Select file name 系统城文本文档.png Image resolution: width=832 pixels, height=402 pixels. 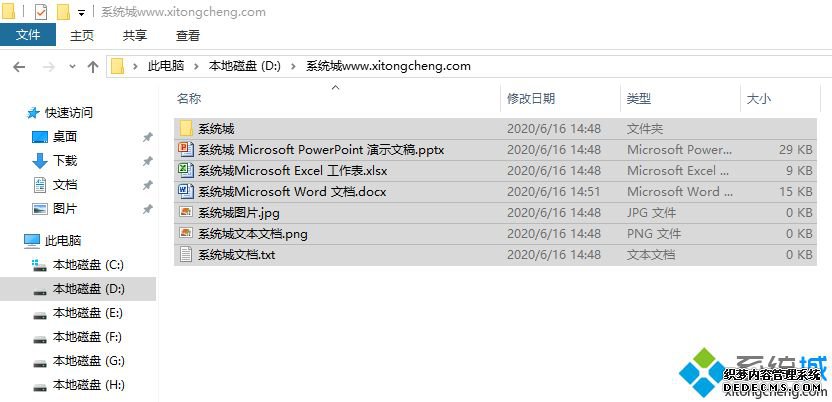(x=253, y=234)
